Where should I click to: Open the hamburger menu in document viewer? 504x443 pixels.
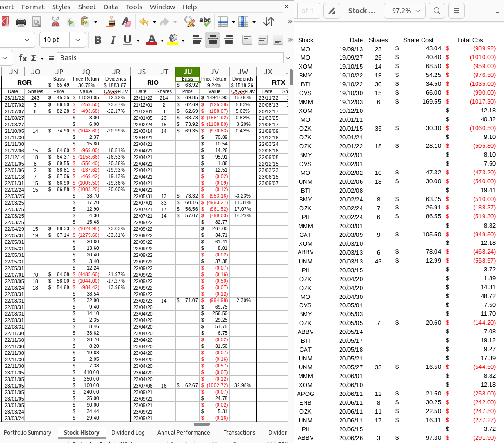[456, 11]
